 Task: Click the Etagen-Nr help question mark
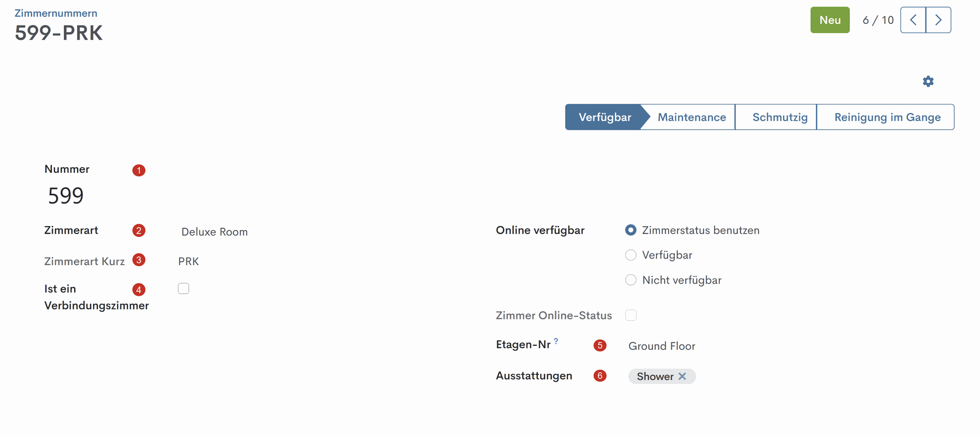[556, 341]
